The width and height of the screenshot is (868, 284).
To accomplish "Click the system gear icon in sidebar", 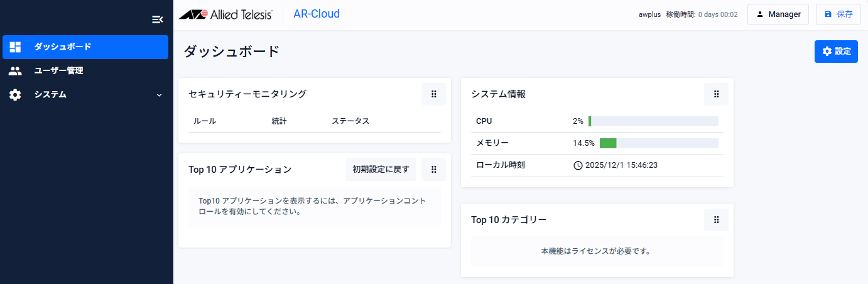I will coord(15,95).
